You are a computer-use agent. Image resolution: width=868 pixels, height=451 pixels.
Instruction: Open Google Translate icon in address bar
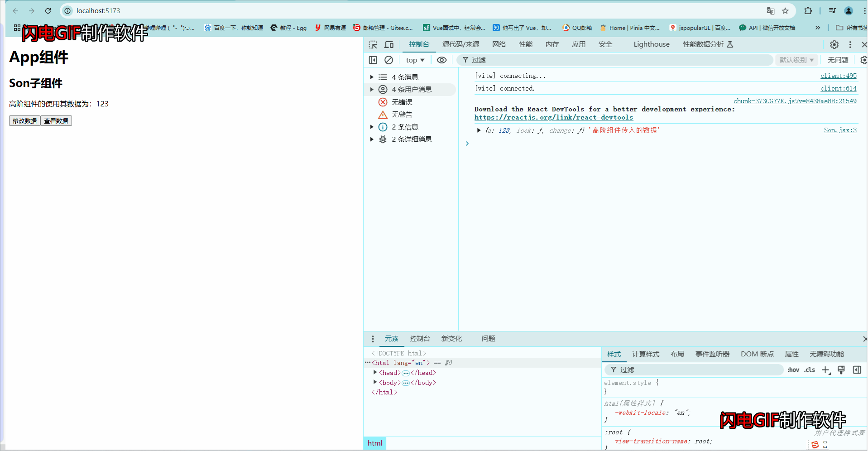[771, 10]
